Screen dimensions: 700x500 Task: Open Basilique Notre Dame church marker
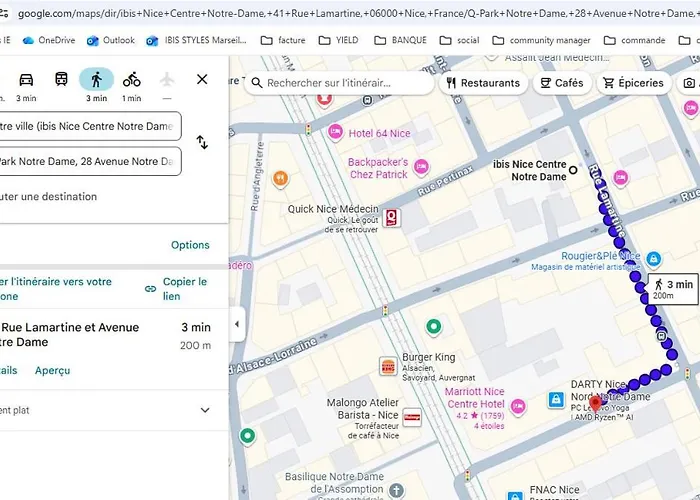396,490
